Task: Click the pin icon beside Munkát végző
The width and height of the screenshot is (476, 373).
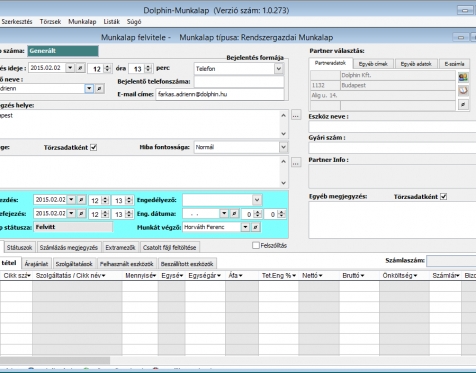Action: 256,227
